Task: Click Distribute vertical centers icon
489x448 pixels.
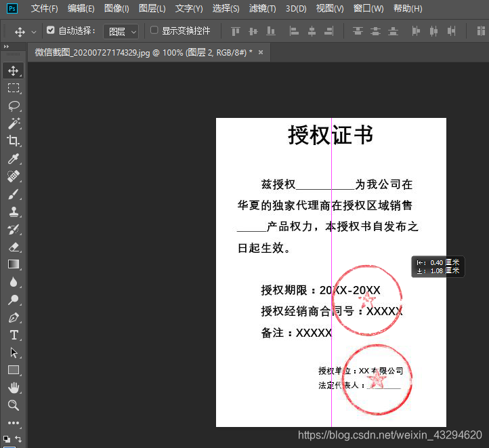Action: click(x=375, y=31)
